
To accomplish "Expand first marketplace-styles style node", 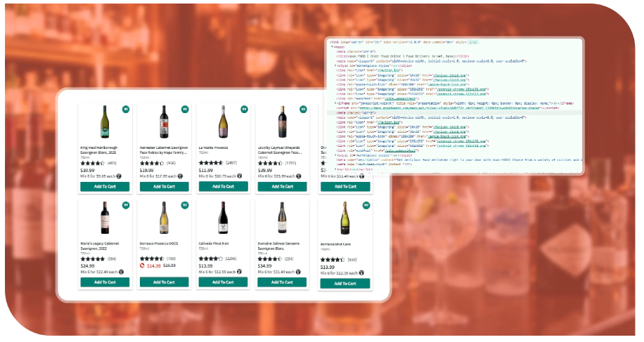I will 336,65.
